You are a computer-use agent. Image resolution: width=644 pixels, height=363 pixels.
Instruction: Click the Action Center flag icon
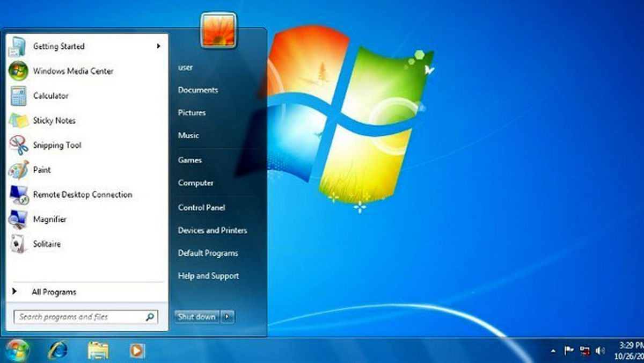tap(569, 351)
